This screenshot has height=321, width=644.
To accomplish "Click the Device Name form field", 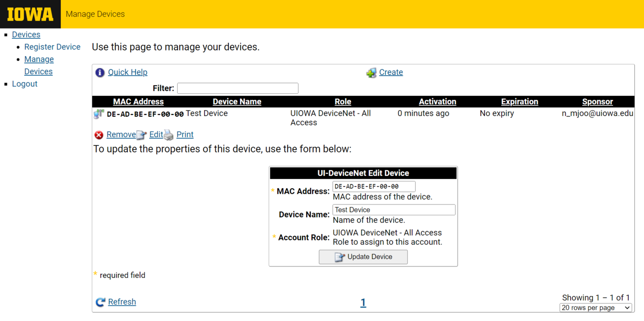I will click(x=394, y=209).
